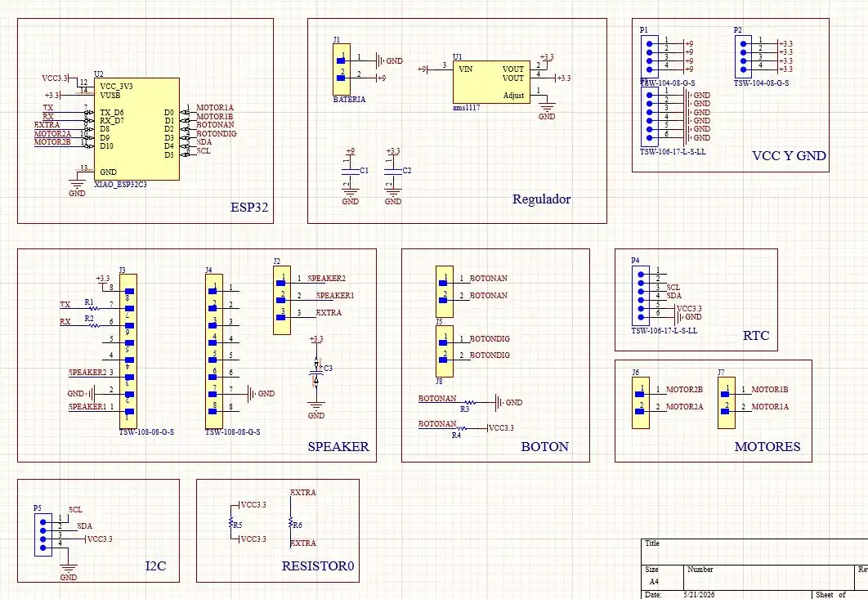Screen dimensions: 868x599
Task: Click the RTC block title
Action: coord(756,335)
